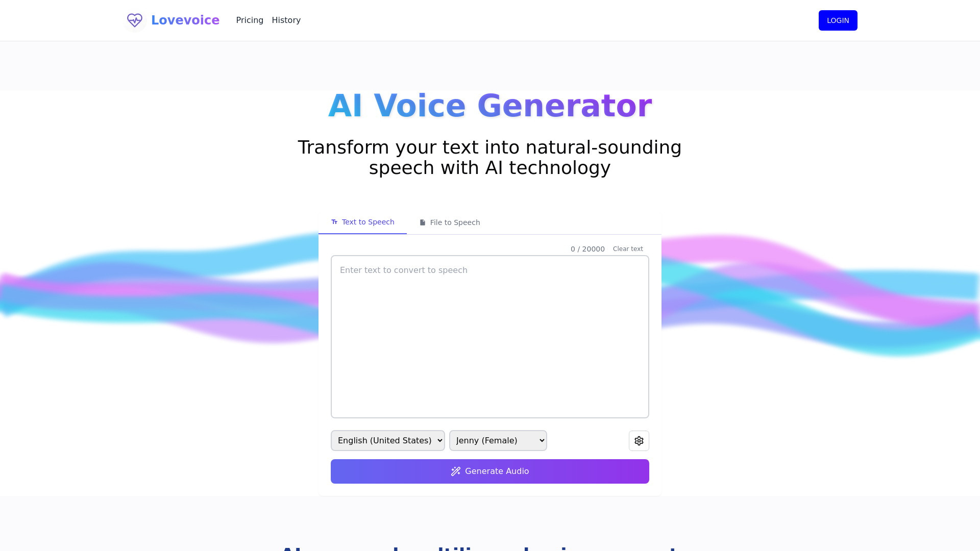Image resolution: width=980 pixels, height=551 pixels.
Task: Click the text input field
Action: [x=489, y=336]
